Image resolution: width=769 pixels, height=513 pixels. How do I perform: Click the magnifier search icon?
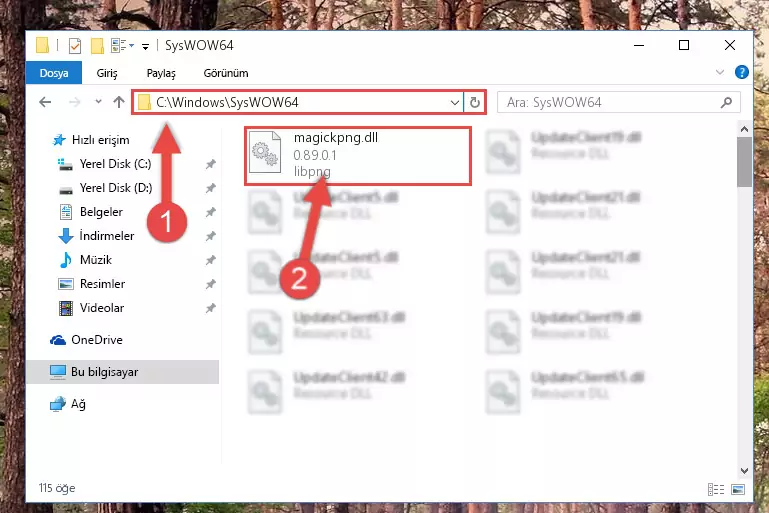coord(726,102)
